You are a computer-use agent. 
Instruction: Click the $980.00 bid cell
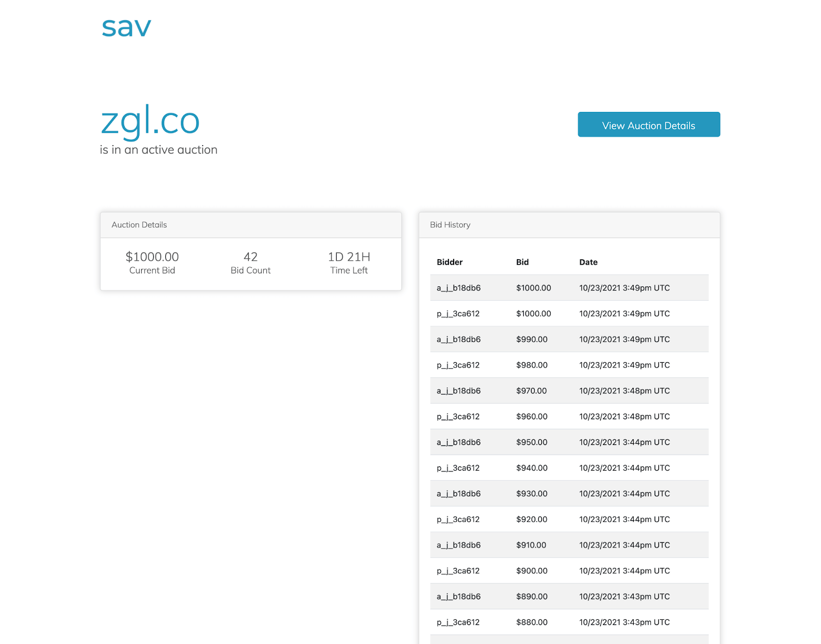(x=532, y=365)
